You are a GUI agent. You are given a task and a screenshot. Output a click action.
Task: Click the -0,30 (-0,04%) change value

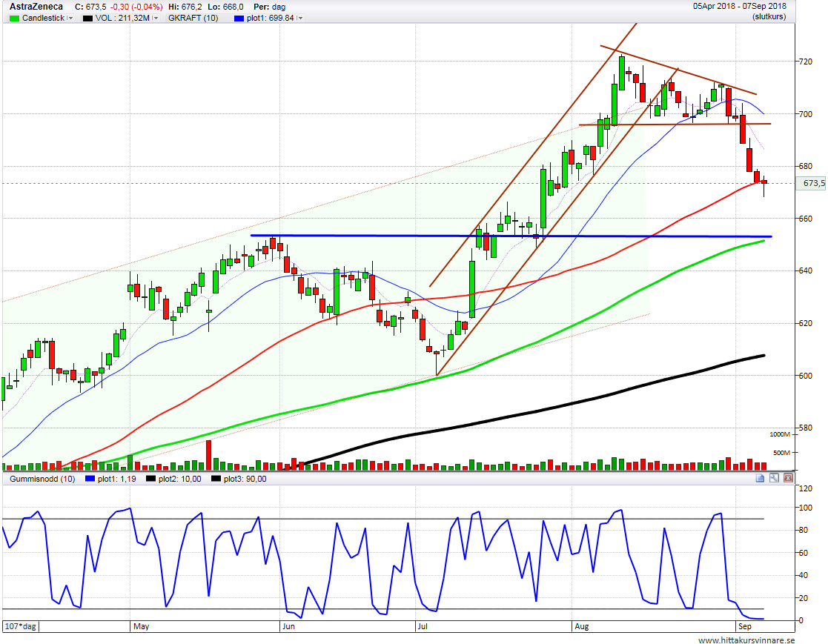(x=136, y=7)
